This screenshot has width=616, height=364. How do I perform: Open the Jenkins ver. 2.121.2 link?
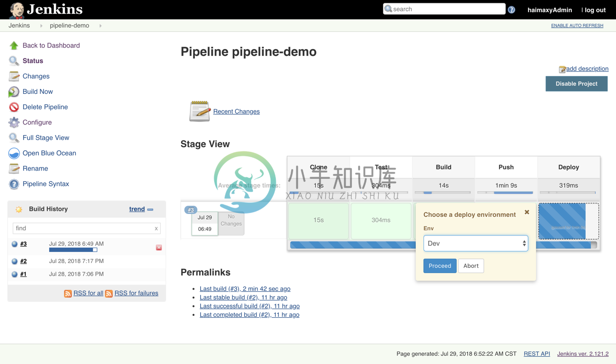583,354
